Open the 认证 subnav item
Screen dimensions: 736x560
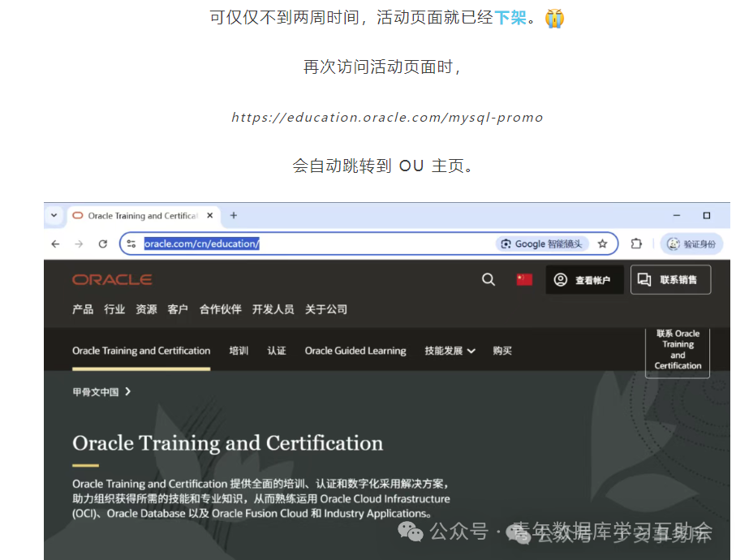(x=277, y=351)
